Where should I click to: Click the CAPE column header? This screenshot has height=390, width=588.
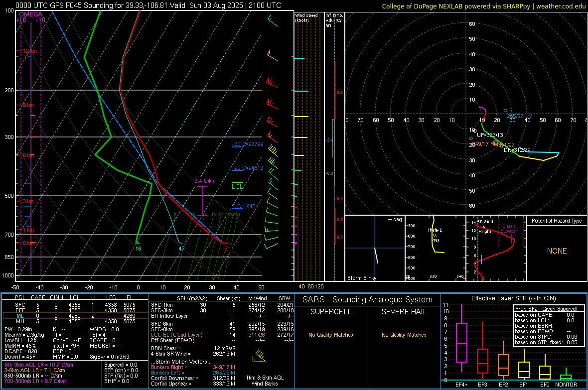38,297
